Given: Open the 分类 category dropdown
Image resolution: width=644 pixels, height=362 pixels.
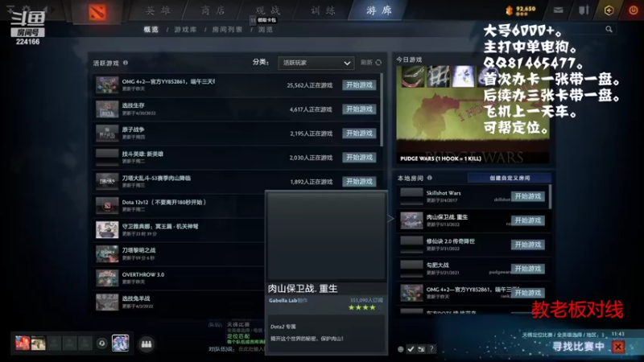Looking at the screenshot, I should click(316, 63).
